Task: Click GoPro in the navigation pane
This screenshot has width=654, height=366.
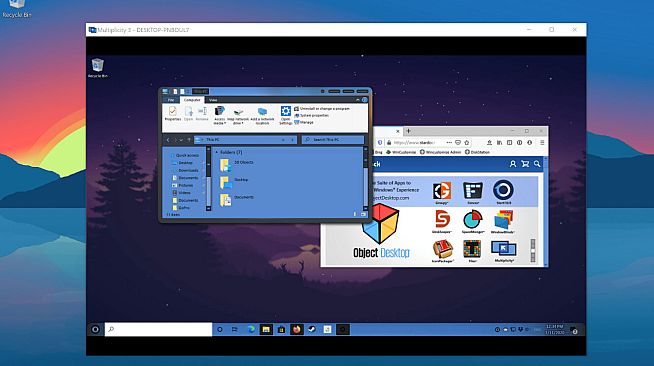Action: (x=181, y=208)
